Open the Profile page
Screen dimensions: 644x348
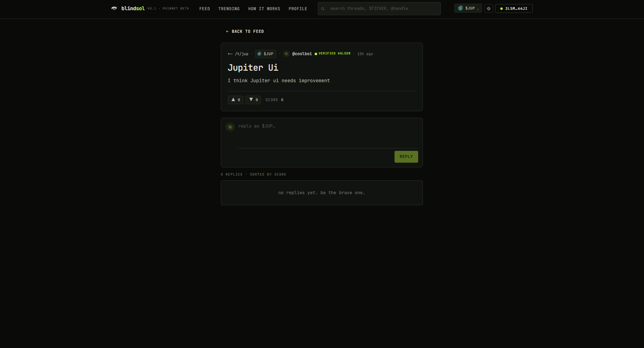point(298,9)
